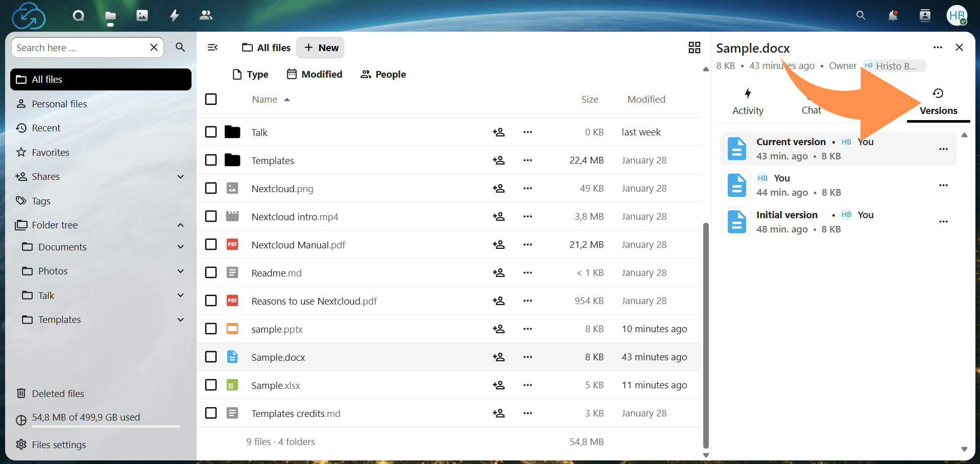Open the Files app from the top bar
Image resolution: width=980 pixels, height=464 pixels.
coord(110,15)
